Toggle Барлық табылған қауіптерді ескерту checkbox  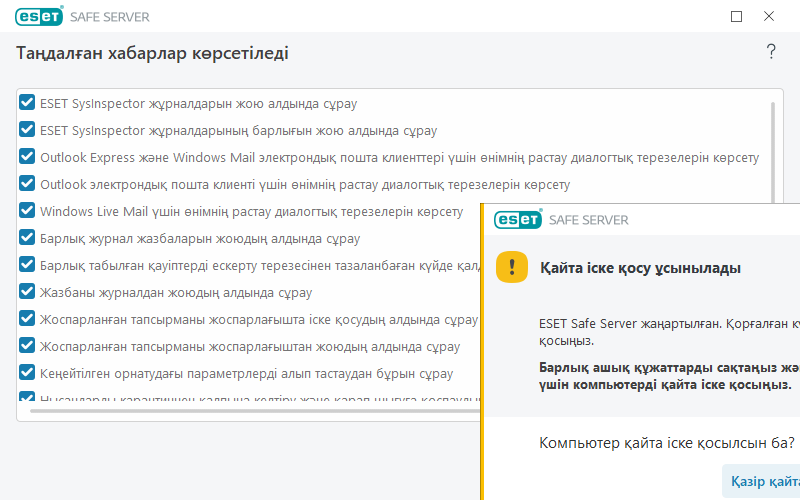(27, 264)
